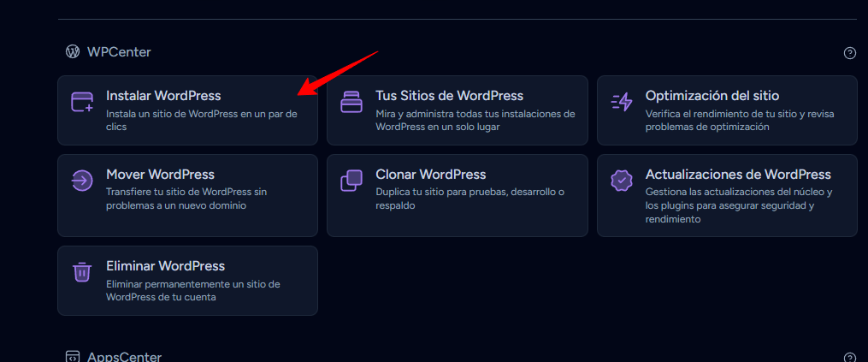
Task: Choose the Mover WordPress title
Action: pyautogui.click(x=160, y=175)
